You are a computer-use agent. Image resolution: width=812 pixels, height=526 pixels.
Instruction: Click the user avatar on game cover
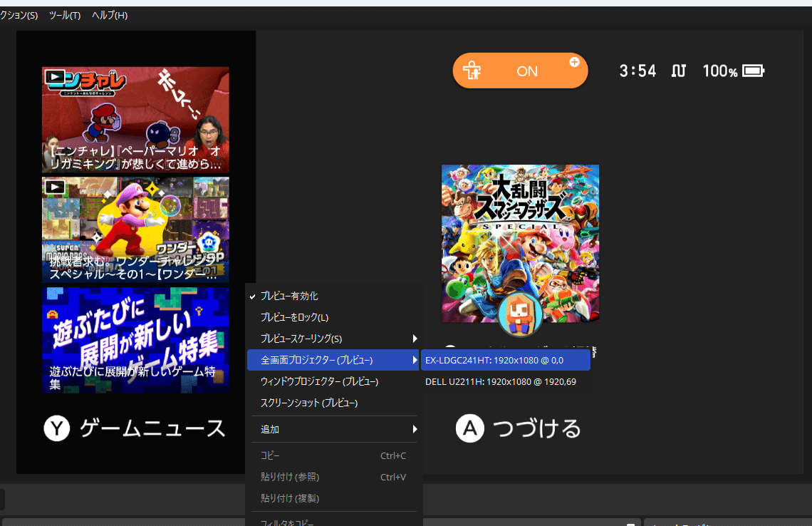pos(521,314)
